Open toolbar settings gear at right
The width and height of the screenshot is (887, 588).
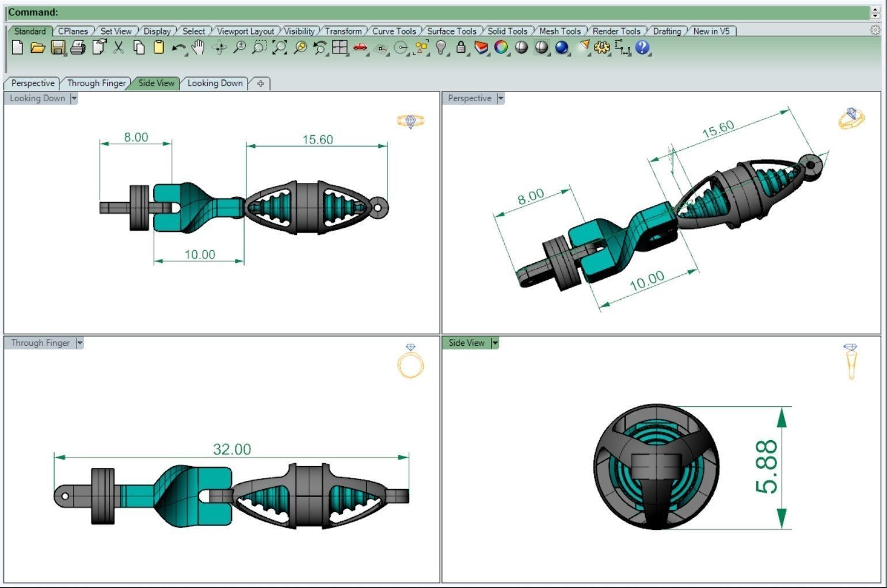tap(875, 30)
